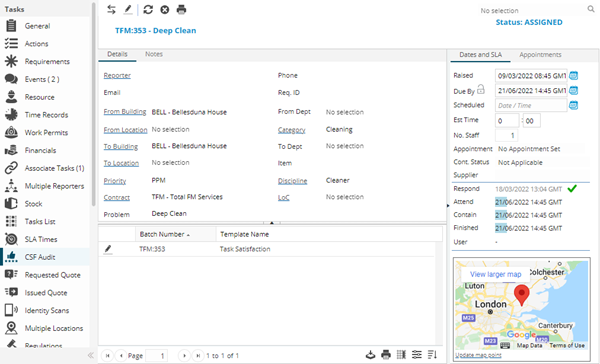The height and width of the screenshot is (364, 600).
Task: Switch to the Details tab
Action: tap(117, 54)
